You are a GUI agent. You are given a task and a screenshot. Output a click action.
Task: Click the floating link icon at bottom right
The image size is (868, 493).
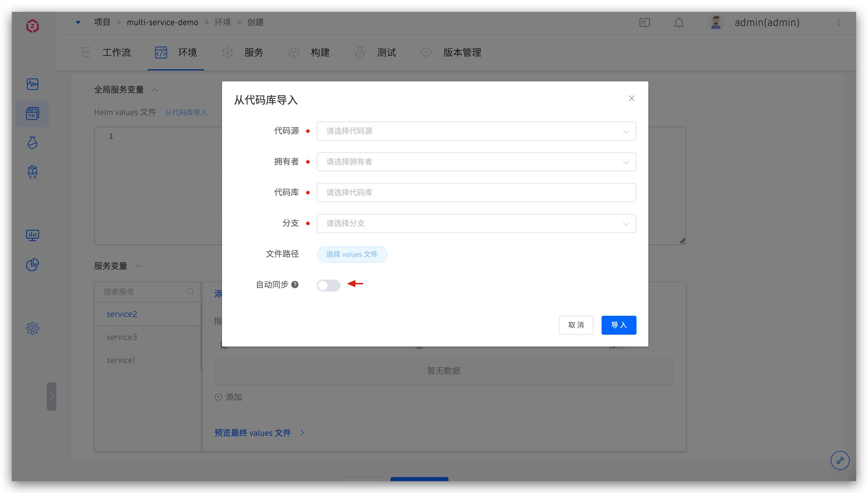(840, 460)
